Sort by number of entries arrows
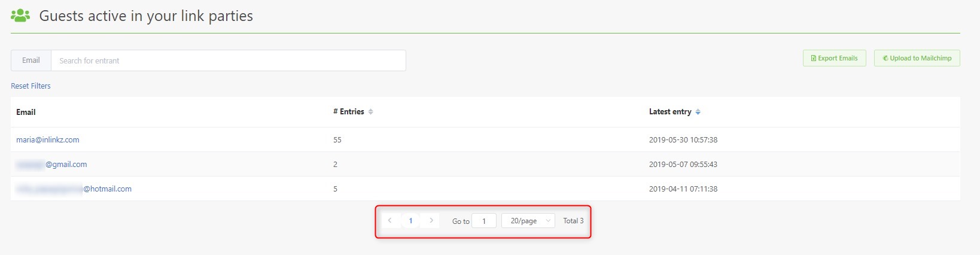Viewport: 980px width, 255px height. click(x=371, y=112)
